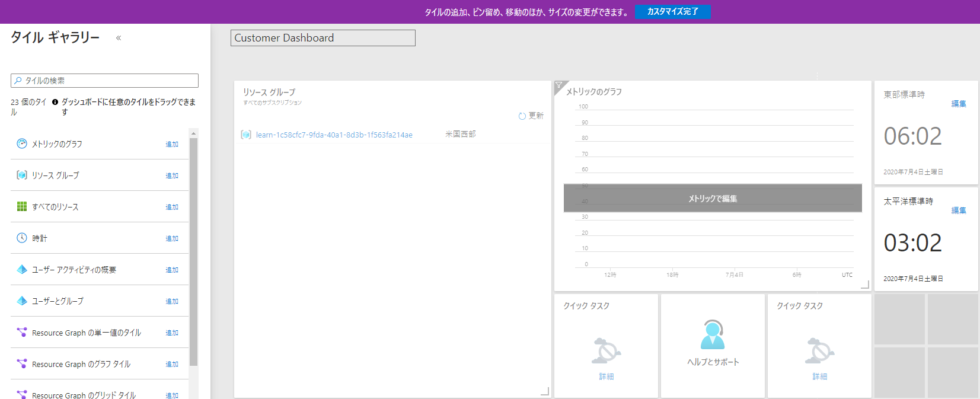Screen dimensions: 980x399
Task: Click 更新 to refresh resource groups
Action: [531, 116]
